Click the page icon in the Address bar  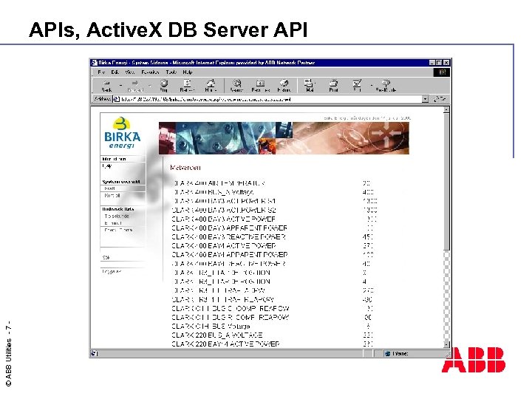117,99
